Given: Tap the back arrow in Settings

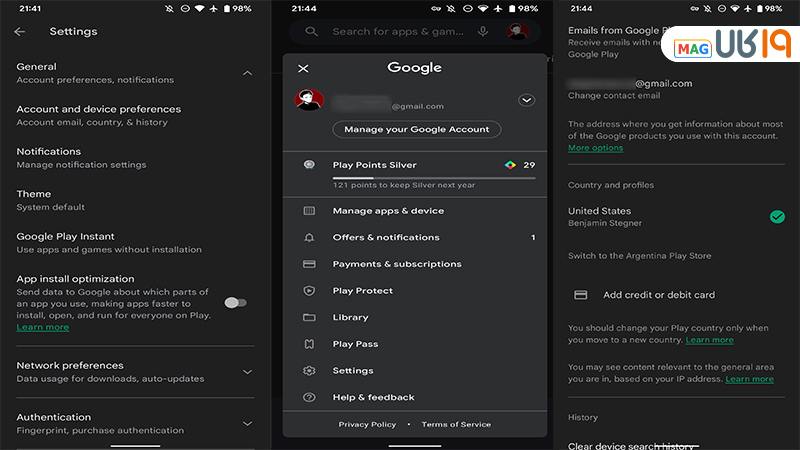Looking at the screenshot, I should point(20,31).
